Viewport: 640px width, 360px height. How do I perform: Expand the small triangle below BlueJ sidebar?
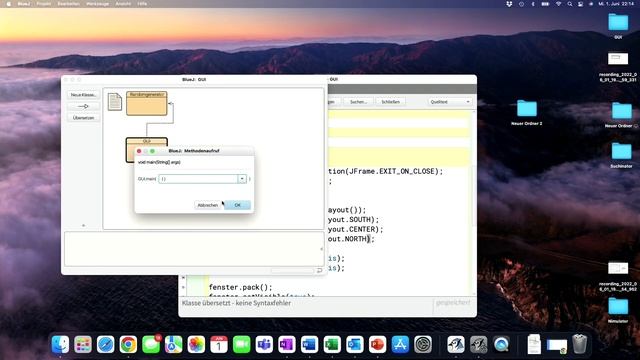83,225
